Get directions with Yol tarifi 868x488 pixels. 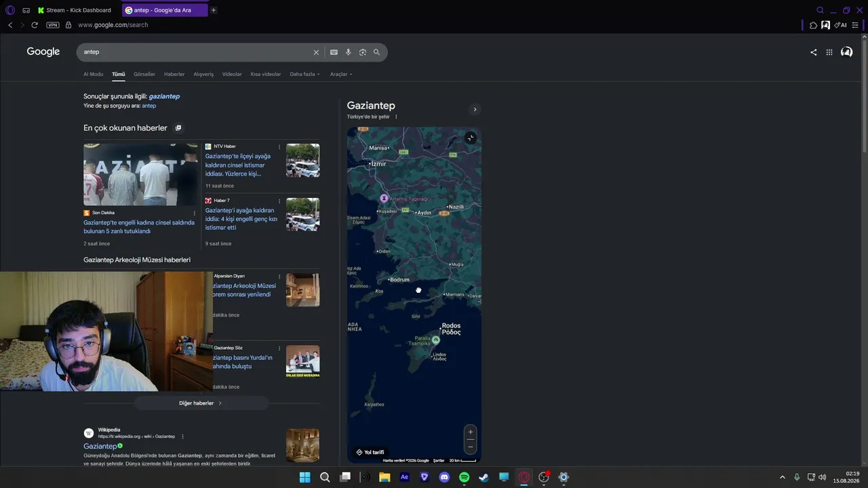(x=370, y=452)
